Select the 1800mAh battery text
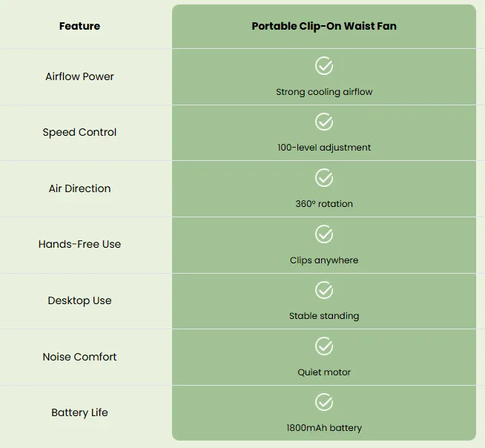 (x=324, y=428)
